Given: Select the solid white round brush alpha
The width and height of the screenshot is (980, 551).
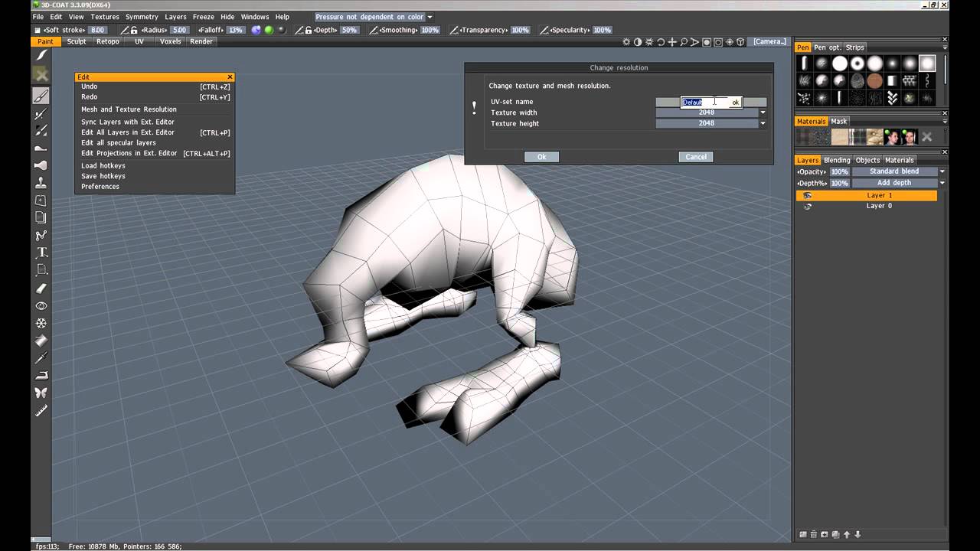Looking at the screenshot, I should (840, 64).
